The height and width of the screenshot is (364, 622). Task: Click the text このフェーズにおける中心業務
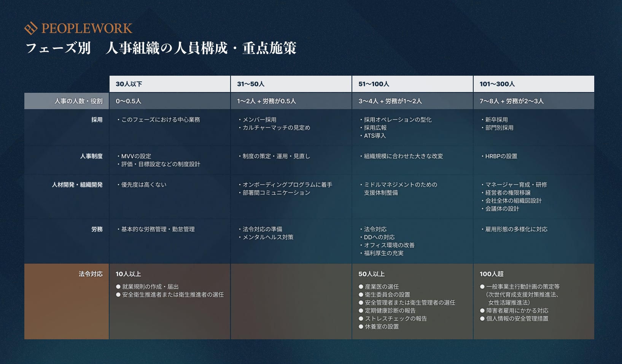coord(161,120)
